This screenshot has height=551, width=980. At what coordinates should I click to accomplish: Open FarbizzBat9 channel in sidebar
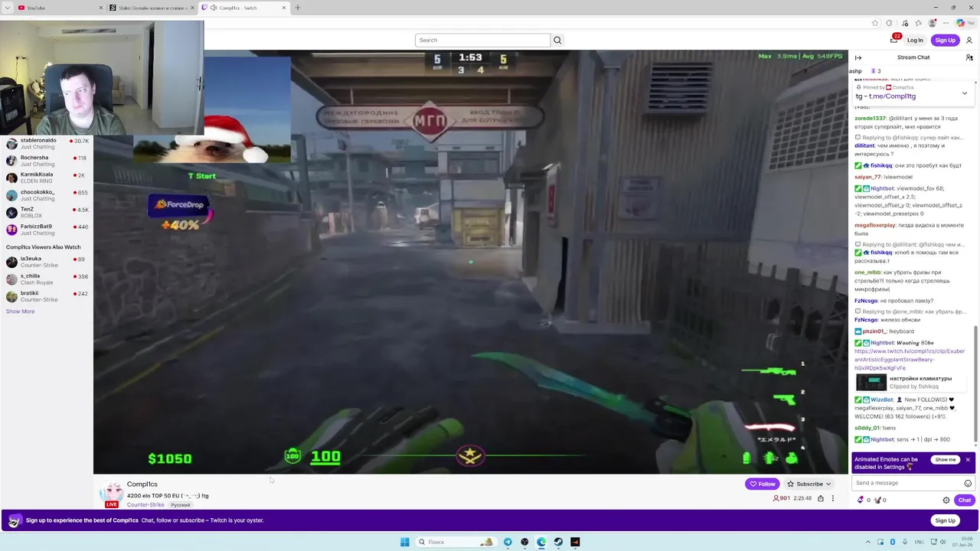click(x=47, y=230)
